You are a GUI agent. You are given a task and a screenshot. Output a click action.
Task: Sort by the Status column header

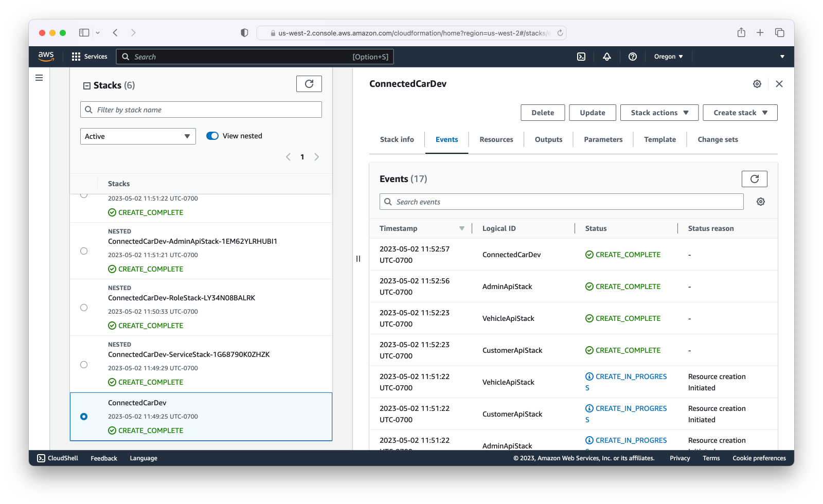(x=596, y=228)
